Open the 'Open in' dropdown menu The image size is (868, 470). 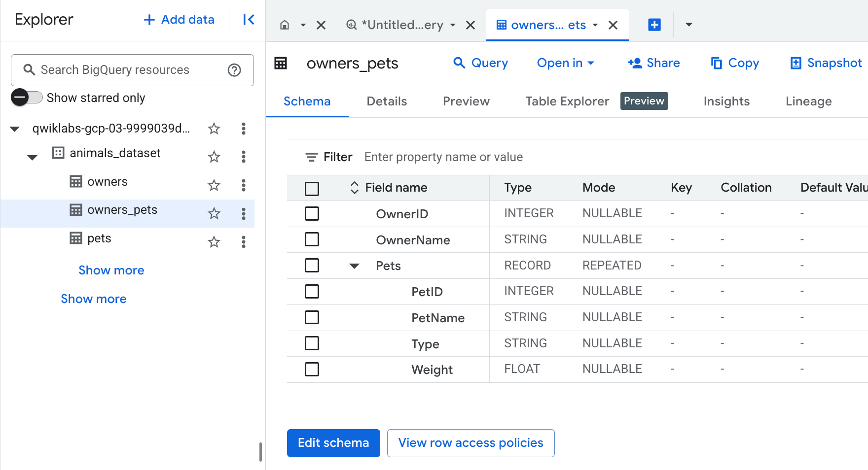point(565,63)
